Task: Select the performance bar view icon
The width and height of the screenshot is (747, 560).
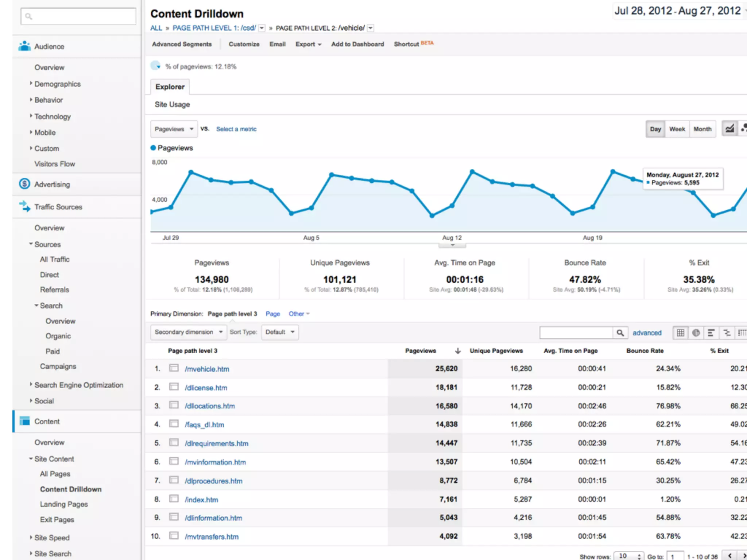Action: coord(711,332)
